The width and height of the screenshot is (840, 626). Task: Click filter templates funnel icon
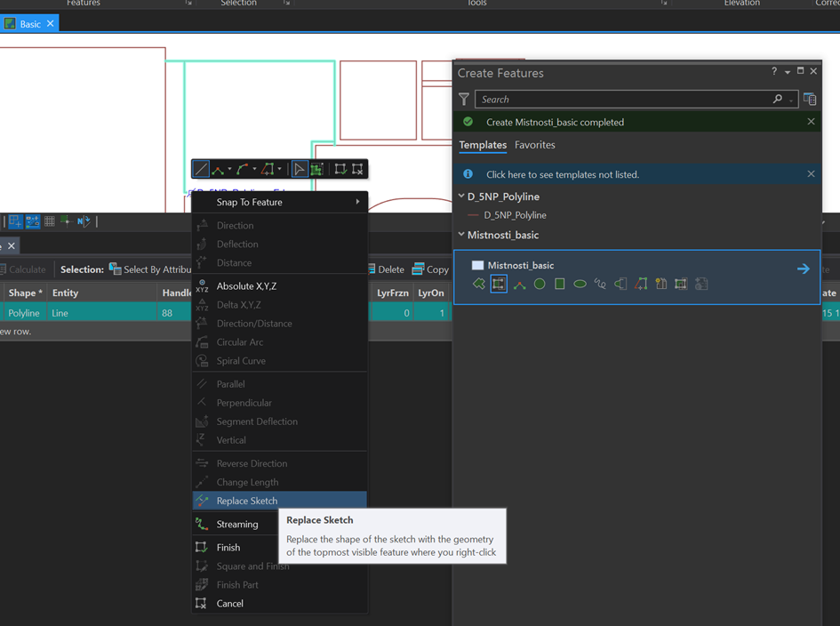tap(464, 100)
